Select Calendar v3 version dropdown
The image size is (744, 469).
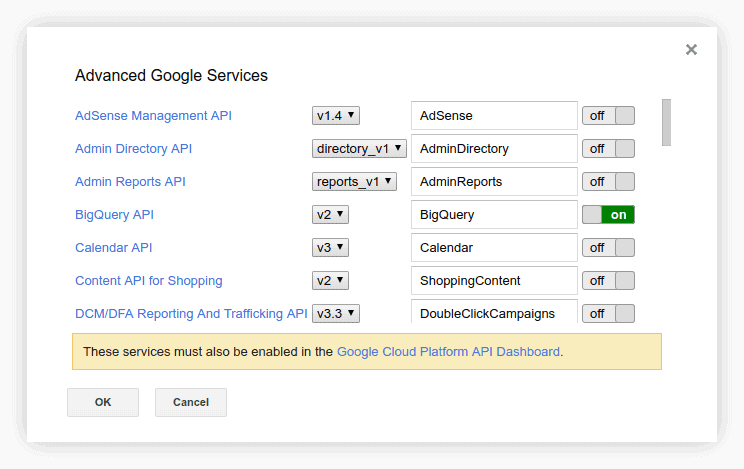[330, 247]
